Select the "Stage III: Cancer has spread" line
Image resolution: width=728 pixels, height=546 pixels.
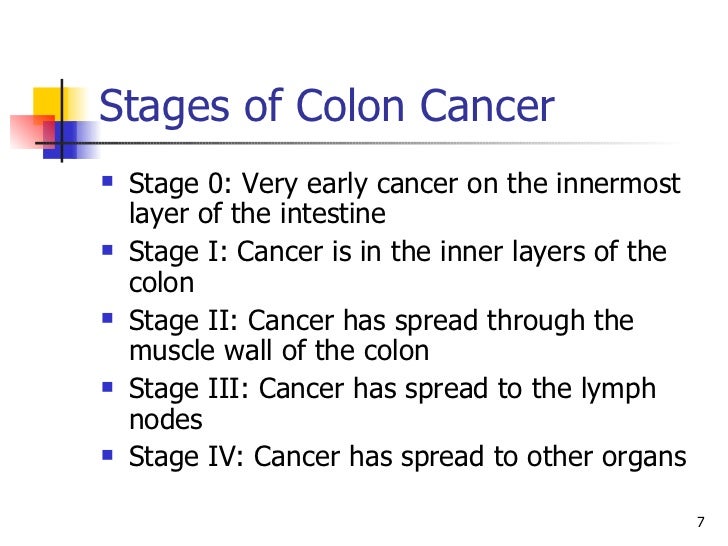click(x=392, y=389)
